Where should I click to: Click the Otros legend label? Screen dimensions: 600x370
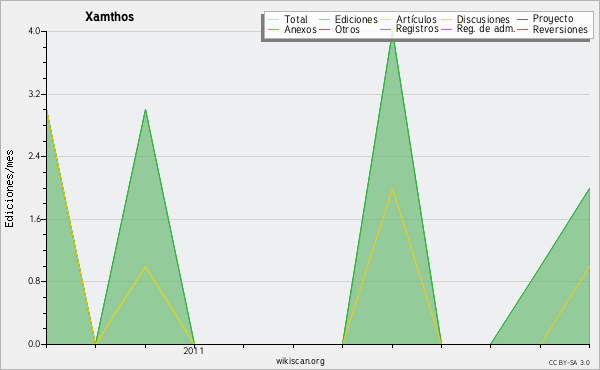coord(347,29)
